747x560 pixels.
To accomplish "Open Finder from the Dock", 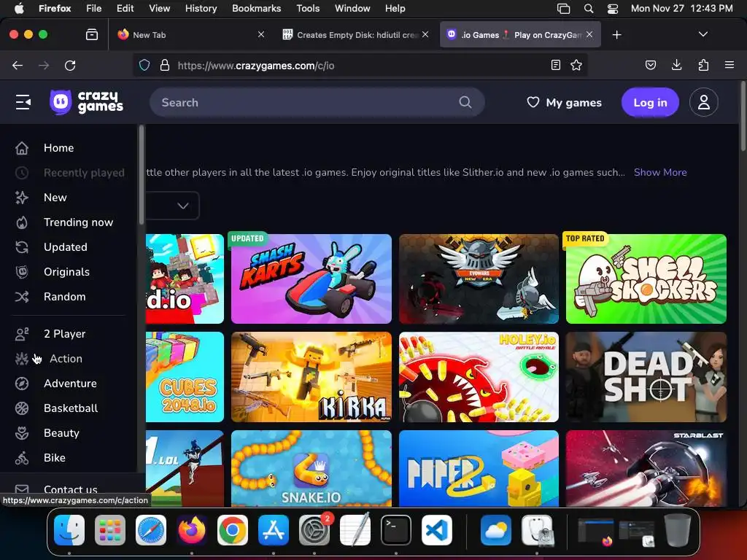I will pyautogui.click(x=69, y=530).
